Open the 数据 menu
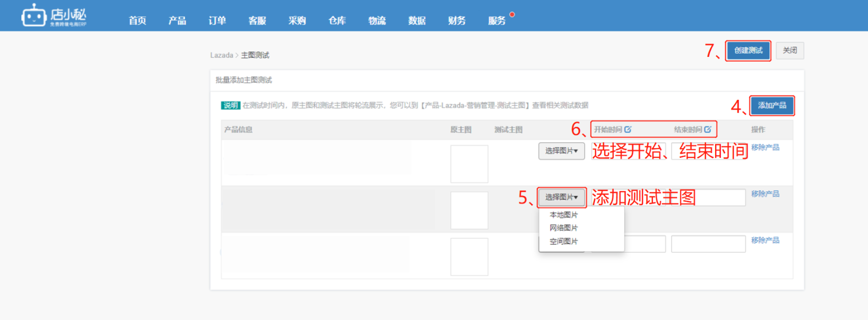The width and height of the screenshot is (868, 320). click(417, 20)
